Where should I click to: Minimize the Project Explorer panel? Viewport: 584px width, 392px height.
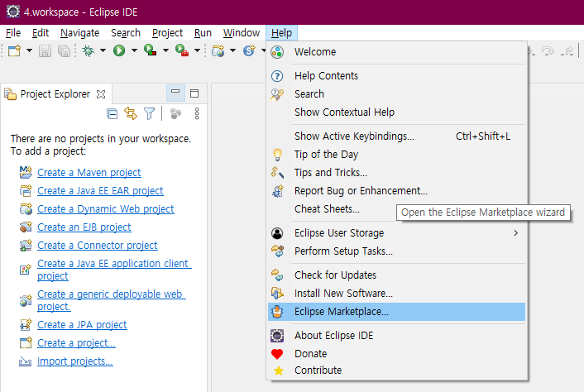(175, 93)
